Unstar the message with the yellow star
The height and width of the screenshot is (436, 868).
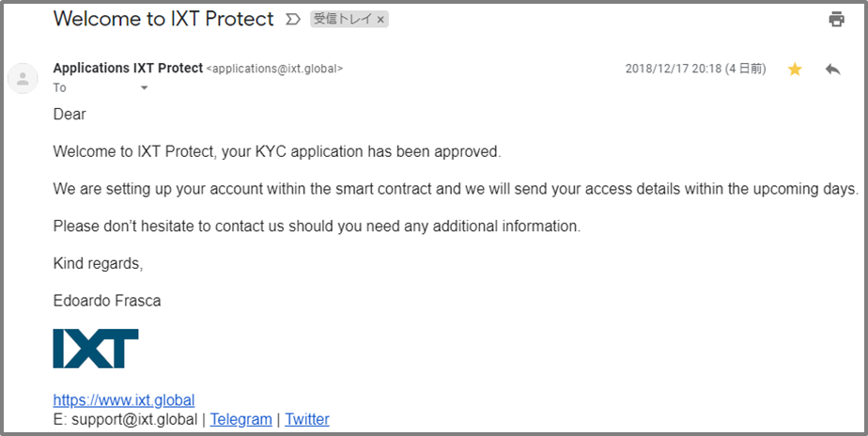point(795,70)
